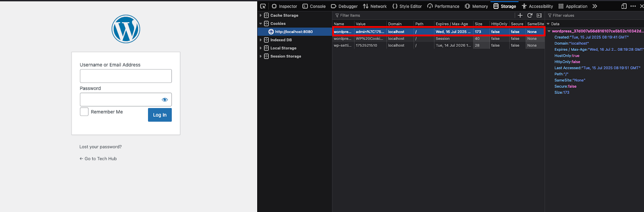Select the WP%20Cooki... cookie row
The height and width of the screenshot is (212, 644).
[438, 39]
